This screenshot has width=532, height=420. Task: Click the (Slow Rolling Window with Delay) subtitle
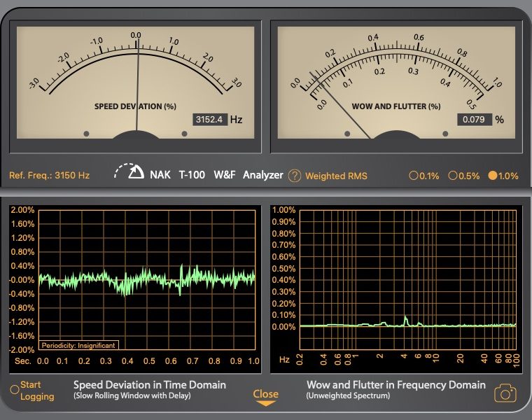[132, 395]
